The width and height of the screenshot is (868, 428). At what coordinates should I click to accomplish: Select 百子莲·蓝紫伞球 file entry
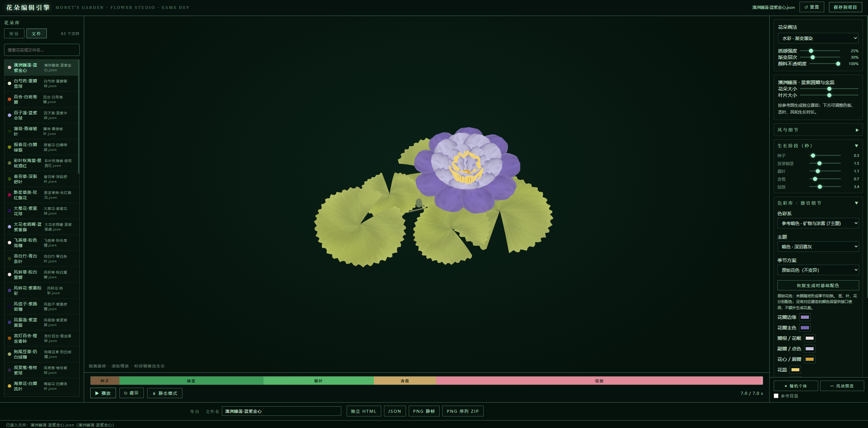41,115
